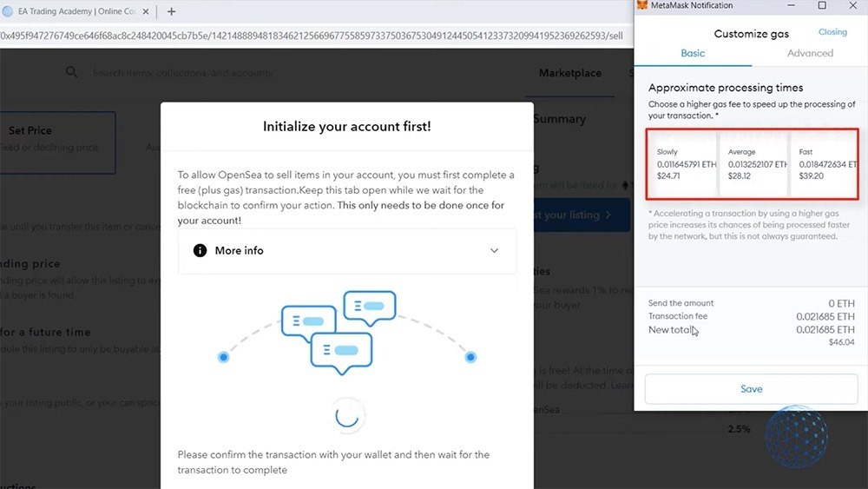This screenshot has height=489, width=868.
Task: Switch to the Basic gas tab
Action: click(693, 53)
